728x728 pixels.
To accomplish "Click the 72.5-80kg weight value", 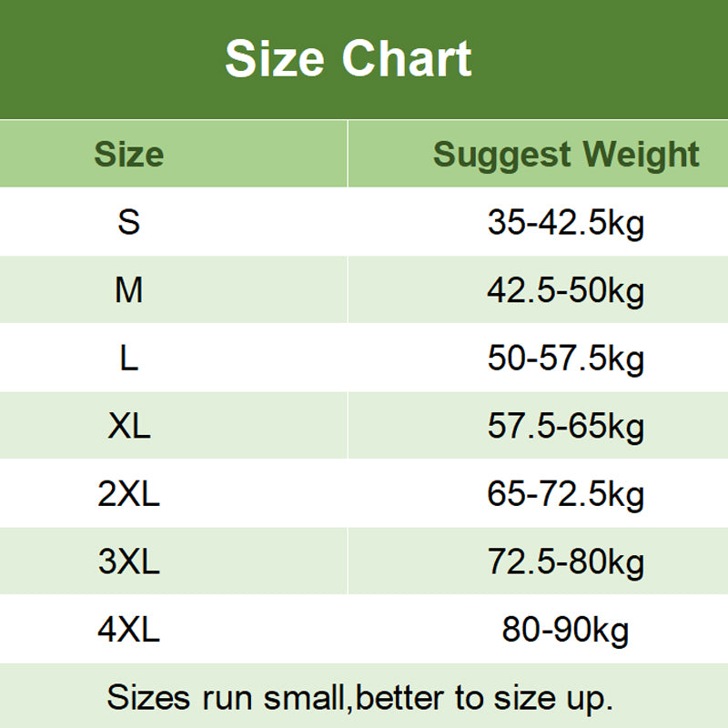I will click(565, 562).
